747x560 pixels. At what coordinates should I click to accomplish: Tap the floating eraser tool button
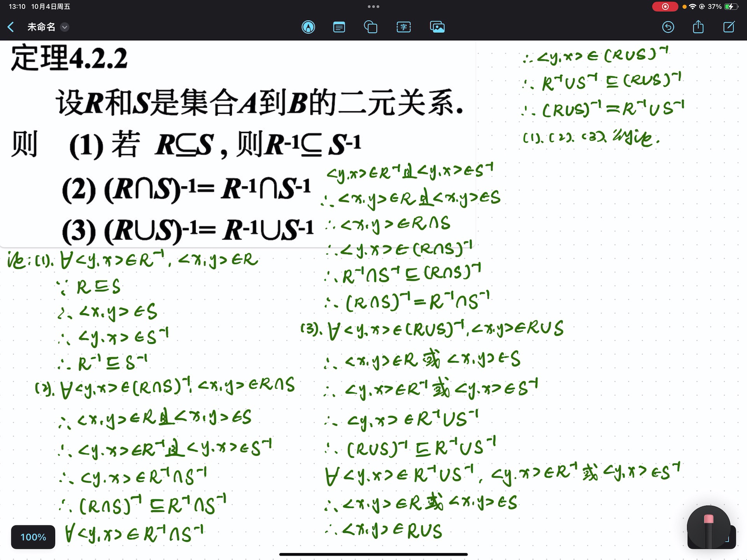[x=709, y=527]
